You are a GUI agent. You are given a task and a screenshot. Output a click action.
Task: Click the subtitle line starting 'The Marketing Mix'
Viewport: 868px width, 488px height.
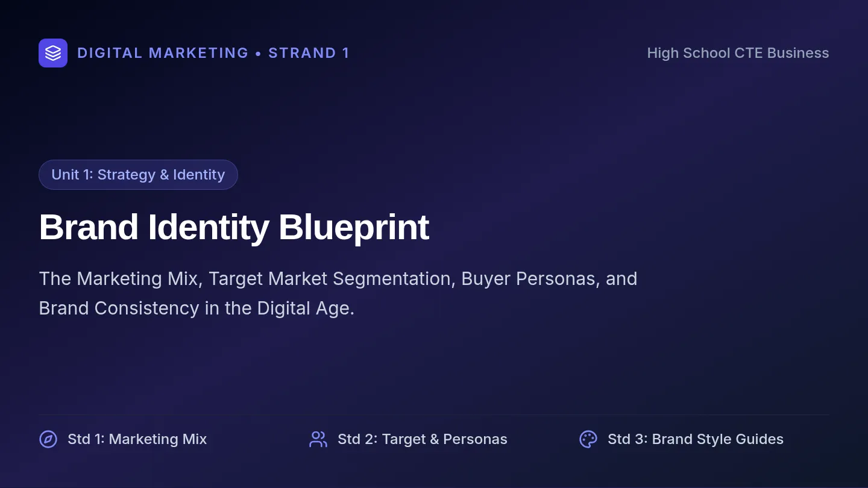[338, 279]
